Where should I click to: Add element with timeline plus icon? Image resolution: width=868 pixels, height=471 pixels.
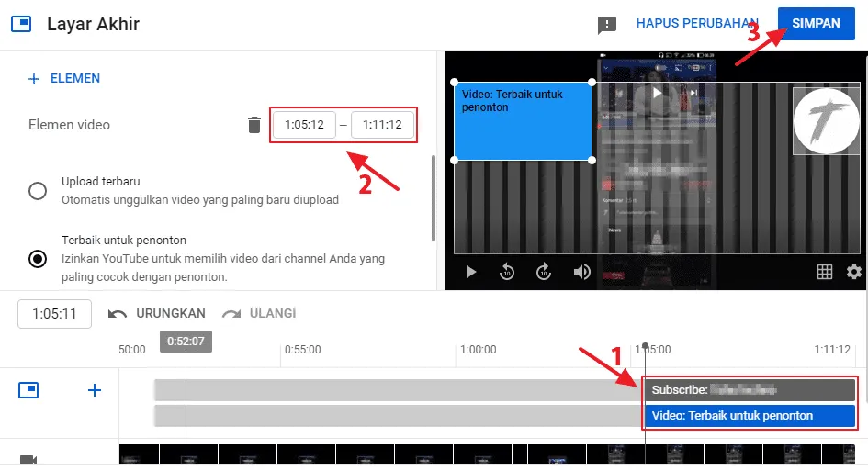coord(95,390)
